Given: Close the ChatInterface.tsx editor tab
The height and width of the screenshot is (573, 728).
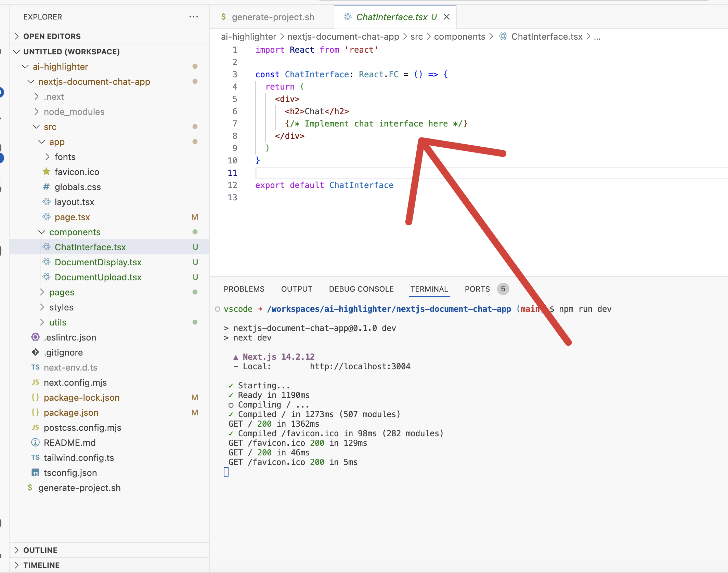Looking at the screenshot, I should pos(446,17).
